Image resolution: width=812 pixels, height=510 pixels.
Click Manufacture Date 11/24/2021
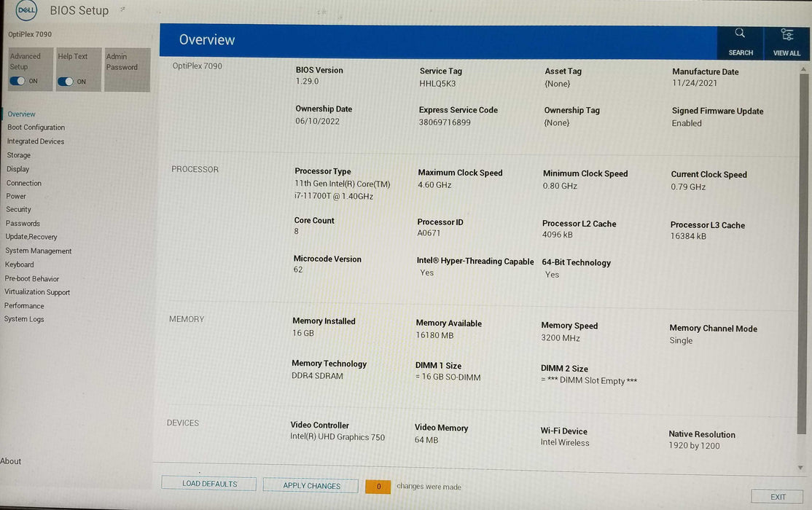point(695,83)
